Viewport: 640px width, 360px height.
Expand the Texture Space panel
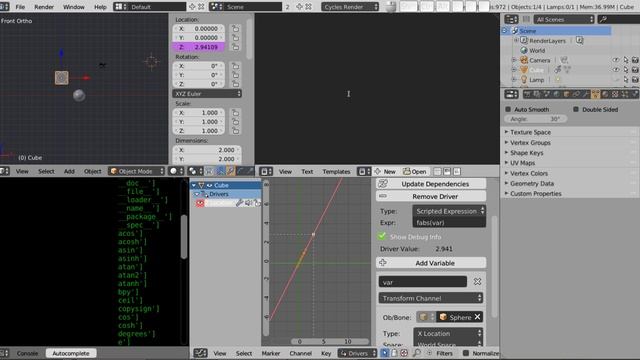[x=530, y=132]
